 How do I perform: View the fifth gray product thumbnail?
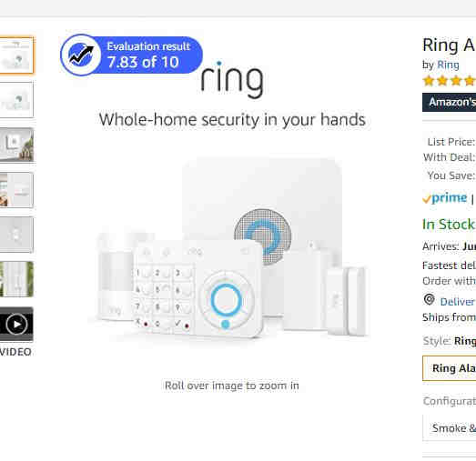[x=16, y=235]
